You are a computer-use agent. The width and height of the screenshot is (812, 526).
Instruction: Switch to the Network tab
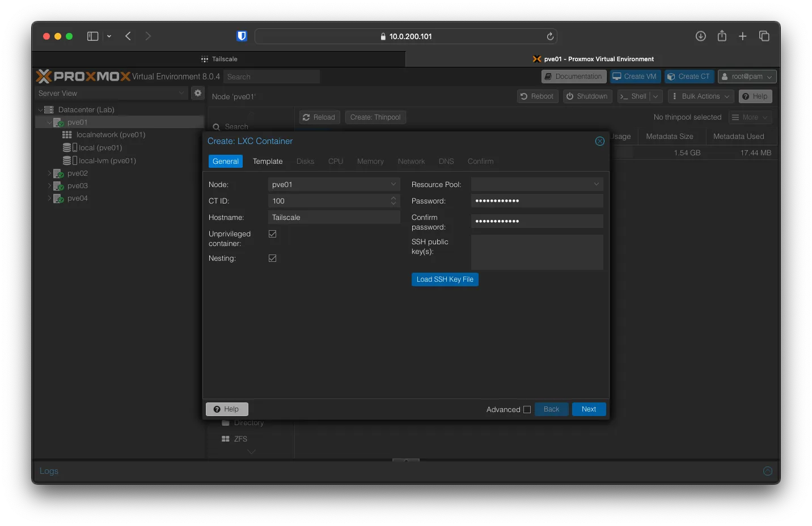point(411,162)
